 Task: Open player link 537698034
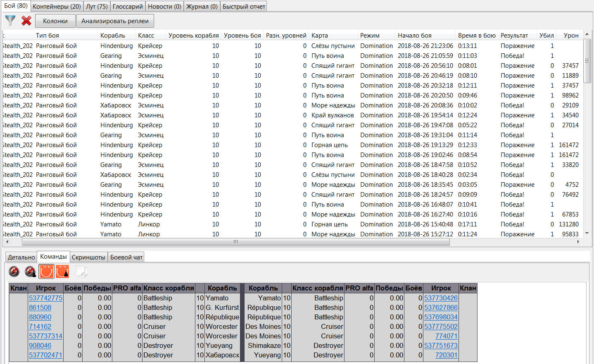click(x=441, y=317)
